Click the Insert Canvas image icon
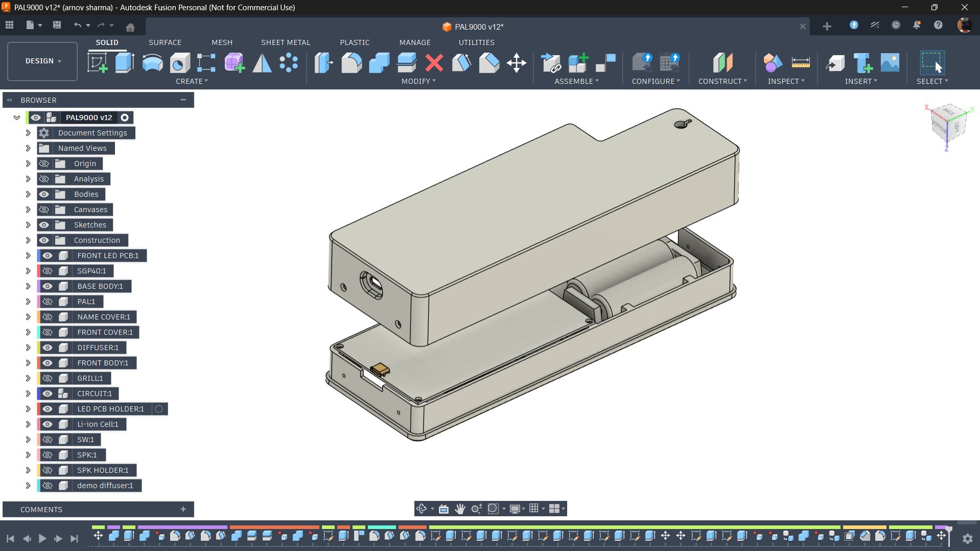The image size is (980, 551). click(x=890, y=63)
